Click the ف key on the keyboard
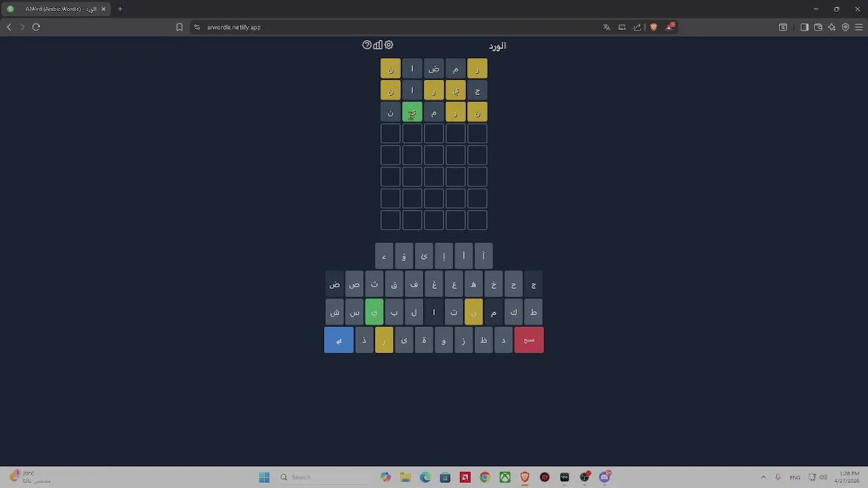The width and height of the screenshot is (868, 488). [x=414, y=285]
